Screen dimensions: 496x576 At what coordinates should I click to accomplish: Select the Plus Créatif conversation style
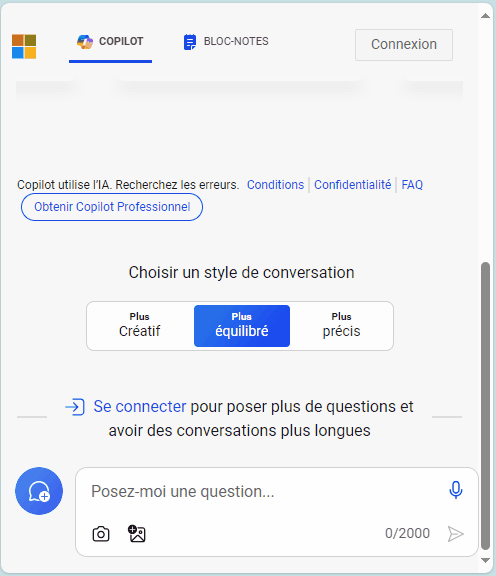coord(140,326)
